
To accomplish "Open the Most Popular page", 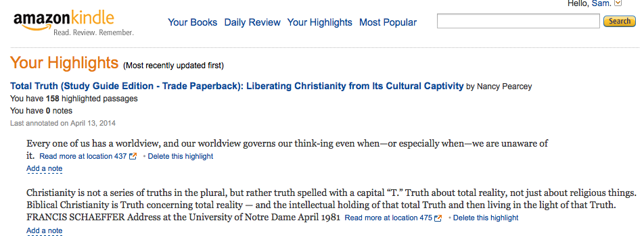I will click(388, 22).
